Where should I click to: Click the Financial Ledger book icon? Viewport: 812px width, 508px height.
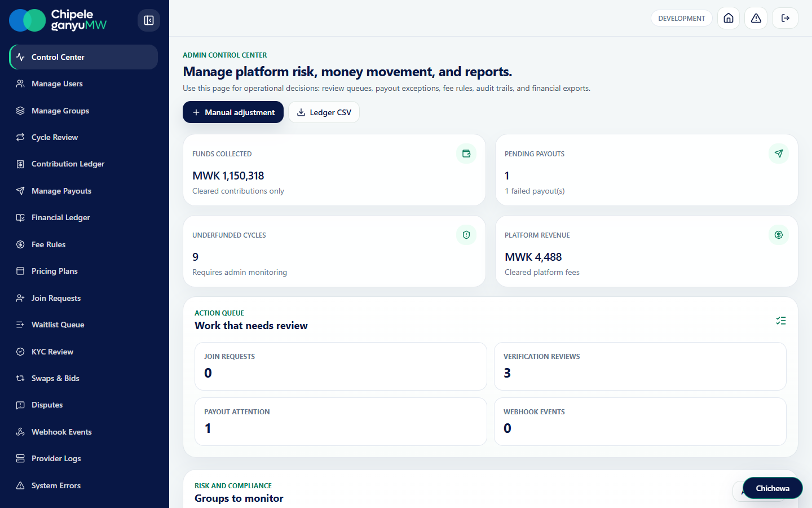(20, 217)
